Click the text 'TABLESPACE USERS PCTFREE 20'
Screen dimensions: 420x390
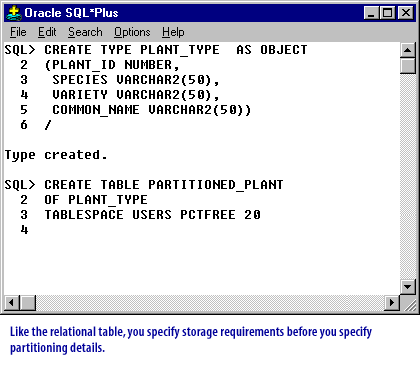pyautogui.click(x=153, y=215)
